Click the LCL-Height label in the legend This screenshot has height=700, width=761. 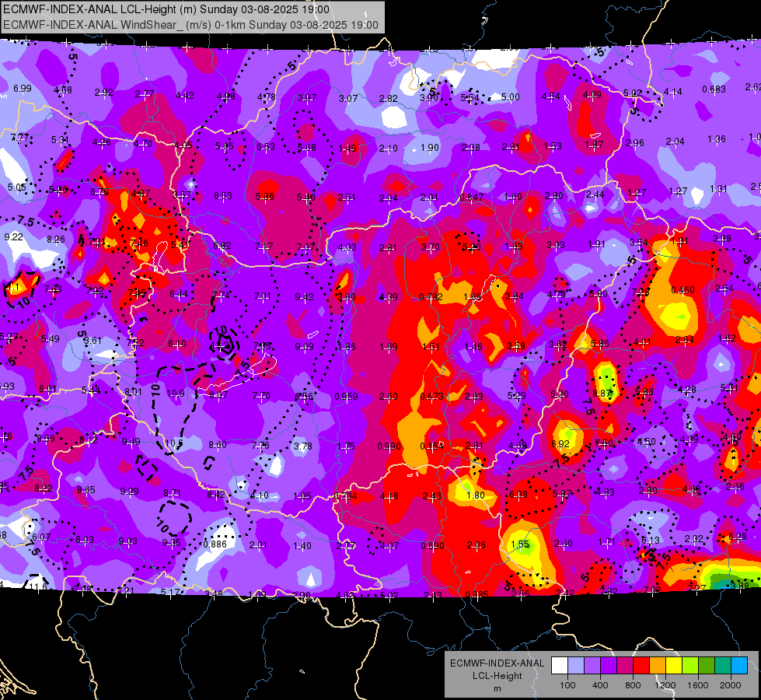[x=497, y=676]
